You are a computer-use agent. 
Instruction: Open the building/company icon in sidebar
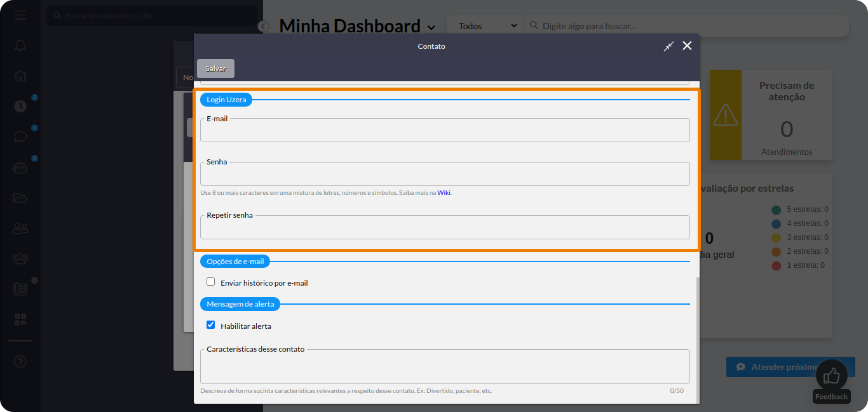(x=20, y=289)
